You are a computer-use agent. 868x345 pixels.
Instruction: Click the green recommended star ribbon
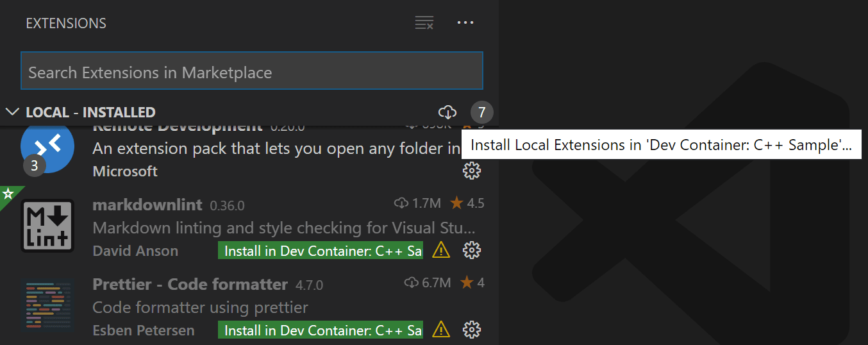click(8, 194)
